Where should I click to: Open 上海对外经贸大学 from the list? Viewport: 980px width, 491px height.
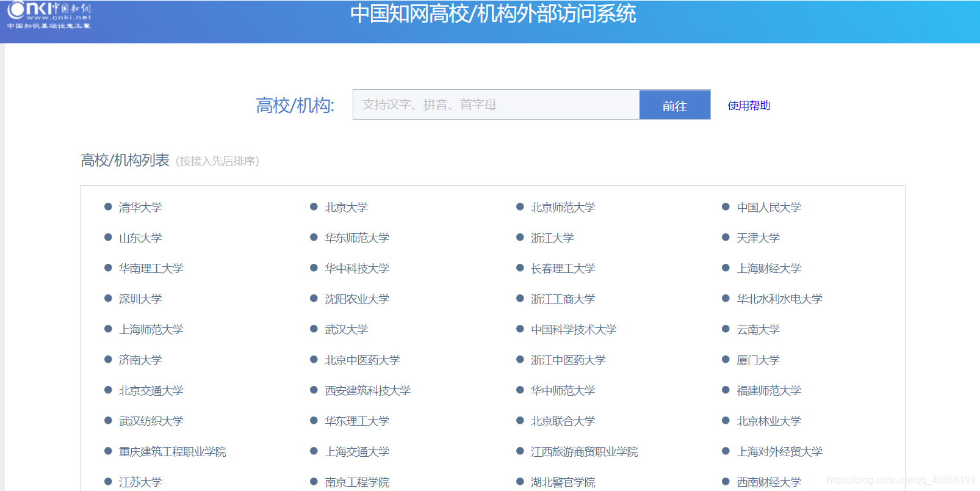[780, 452]
